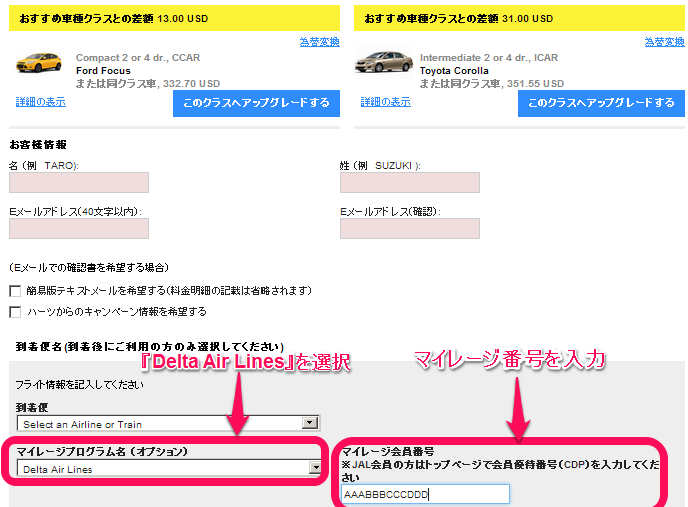Click the Ford Focus upgrade button
Screen dimensions: 688x507
tap(256, 103)
